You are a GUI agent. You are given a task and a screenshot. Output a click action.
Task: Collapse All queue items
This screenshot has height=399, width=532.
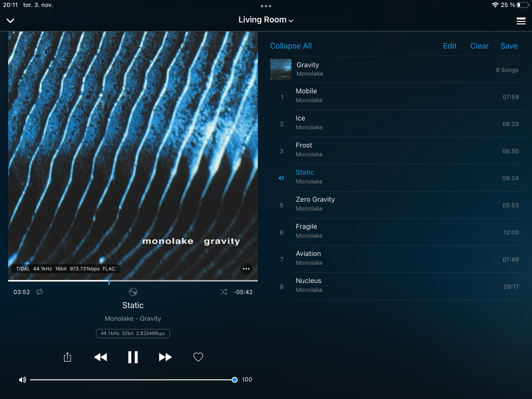[x=291, y=46]
